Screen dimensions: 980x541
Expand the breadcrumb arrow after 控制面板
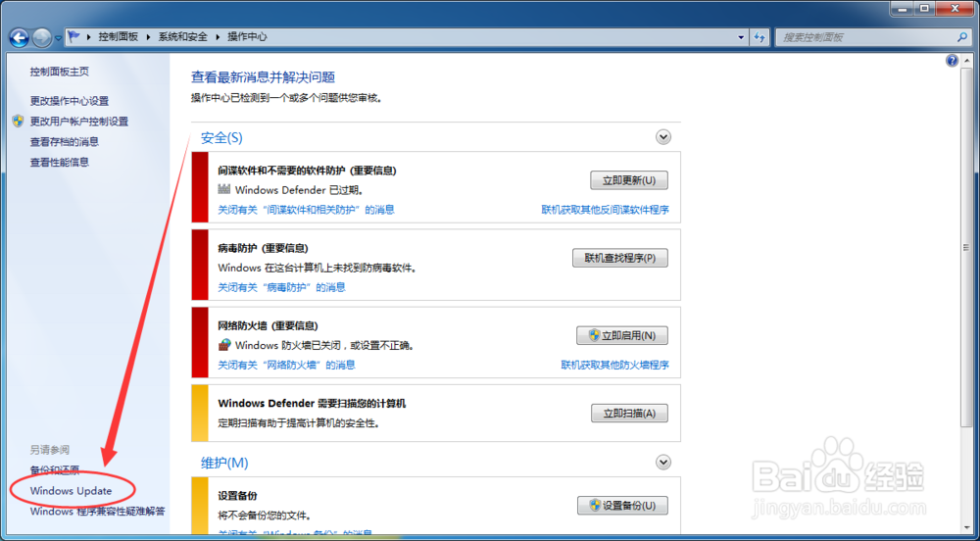tap(149, 37)
